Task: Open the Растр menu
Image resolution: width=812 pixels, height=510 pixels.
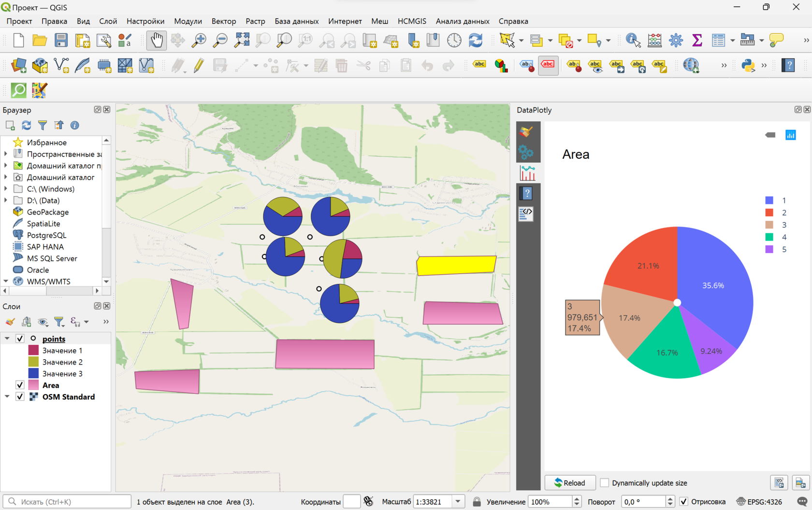Action: pos(255,21)
